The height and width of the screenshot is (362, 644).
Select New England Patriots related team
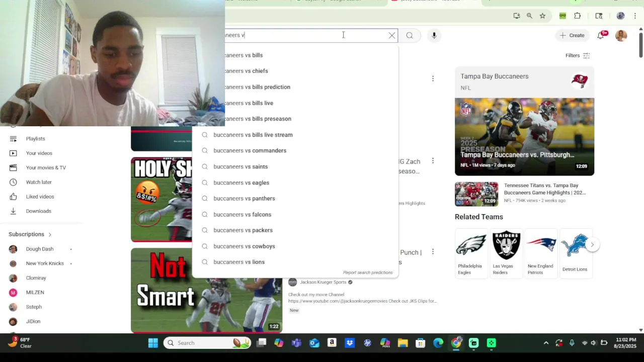tap(541, 252)
